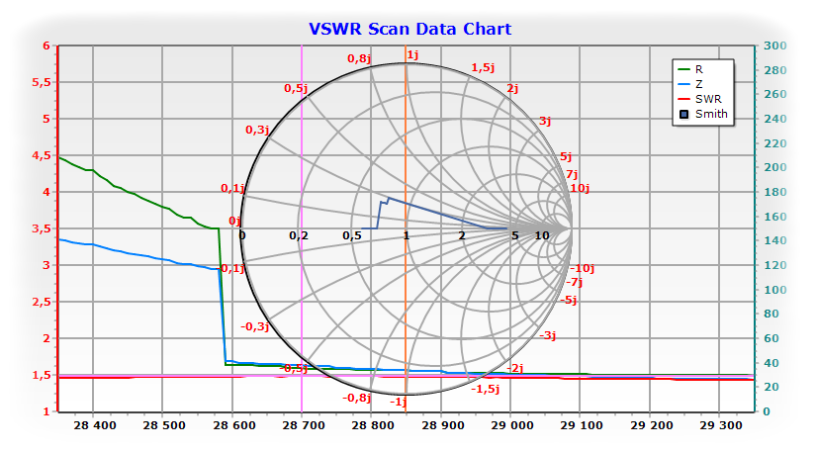The width and height of the screenshot is (816, 452).
Task: Click the SWR axis value 6
Action: pos(46,46)
